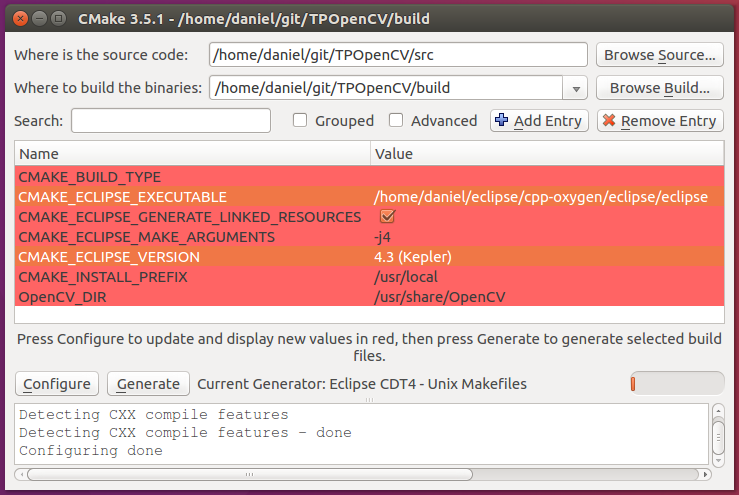Viewport: 739px width, 495px height.
Task: Select the OpenCV_DIR entry
Action: coord(62,297)
